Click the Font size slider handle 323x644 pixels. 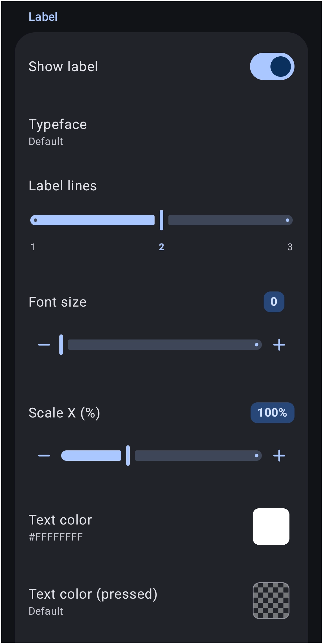click(61, 345)
